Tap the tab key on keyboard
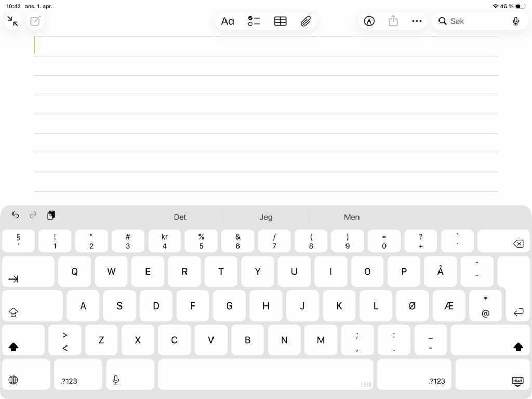This screenshot has width=532, height=399. (28, 272)
